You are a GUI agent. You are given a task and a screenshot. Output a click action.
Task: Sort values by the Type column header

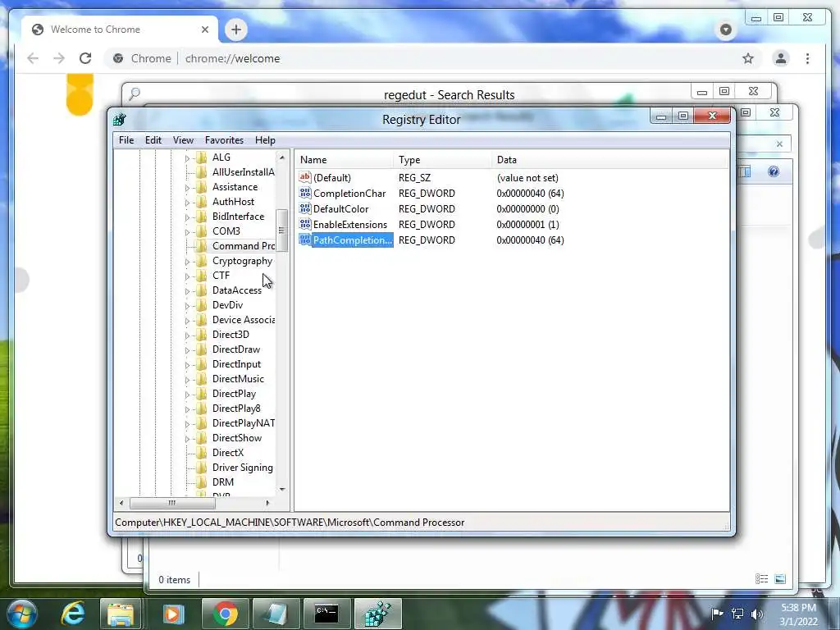pyautogui.click(x=442, y=160)
